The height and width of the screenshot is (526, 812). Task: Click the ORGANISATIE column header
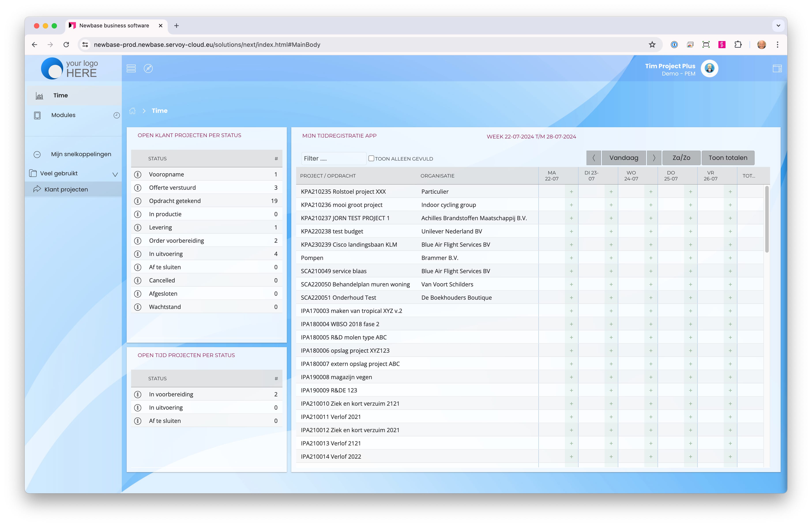point(437,176)
